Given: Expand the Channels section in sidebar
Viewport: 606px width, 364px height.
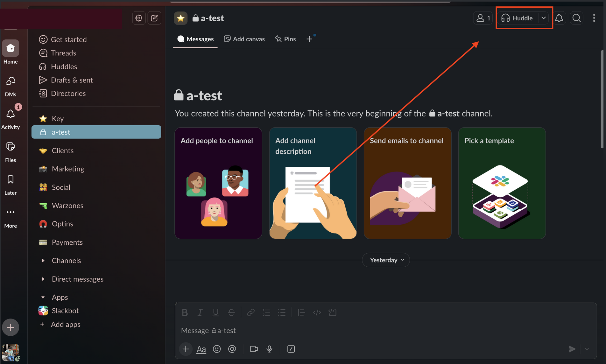Looking at the screenshot, I should click(x=43, y=261).
